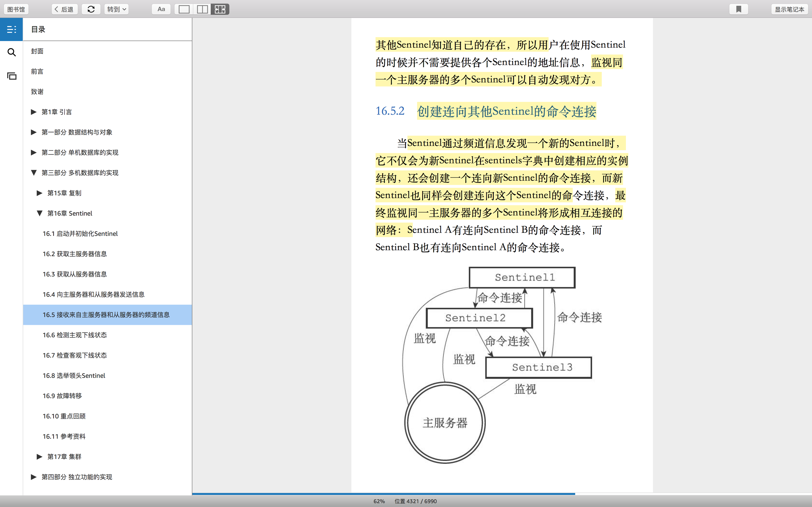Collapse 第16章 Sentinel chapter

pos(39,213)
